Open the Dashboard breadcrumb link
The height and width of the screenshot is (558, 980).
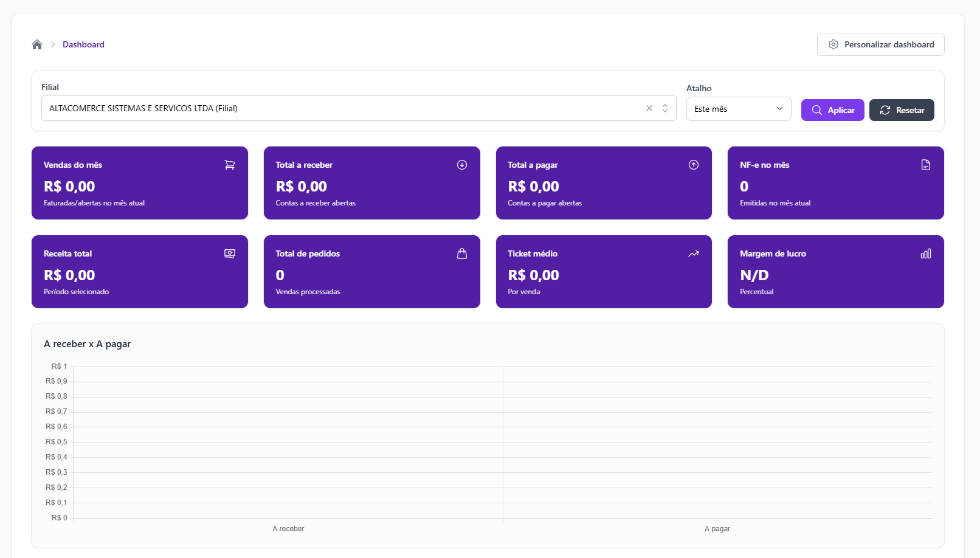83,44
